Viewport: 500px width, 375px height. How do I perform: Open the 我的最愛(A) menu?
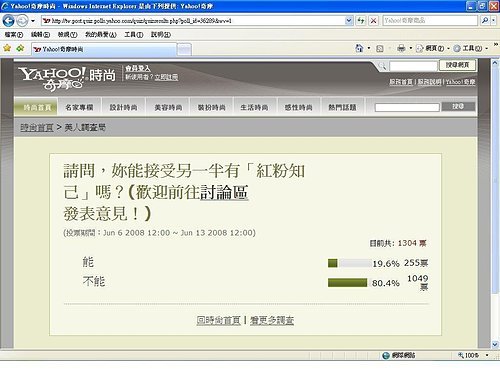coord(101,35)
